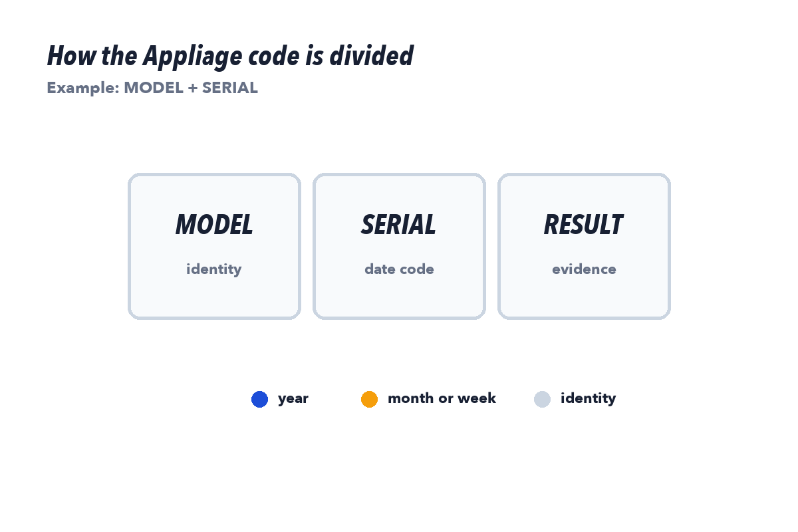Click the identity caption inside the MODEL card
Screen dimensions: 798x532
[214, 269]
